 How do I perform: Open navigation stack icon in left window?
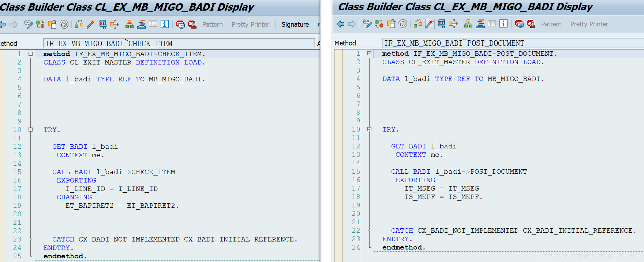[x=142, y=25]
